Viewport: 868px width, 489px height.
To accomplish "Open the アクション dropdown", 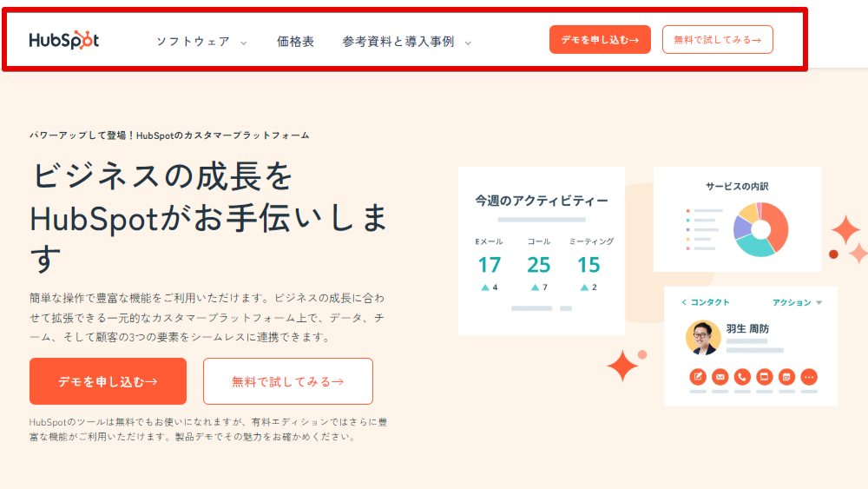I will 798,302.
